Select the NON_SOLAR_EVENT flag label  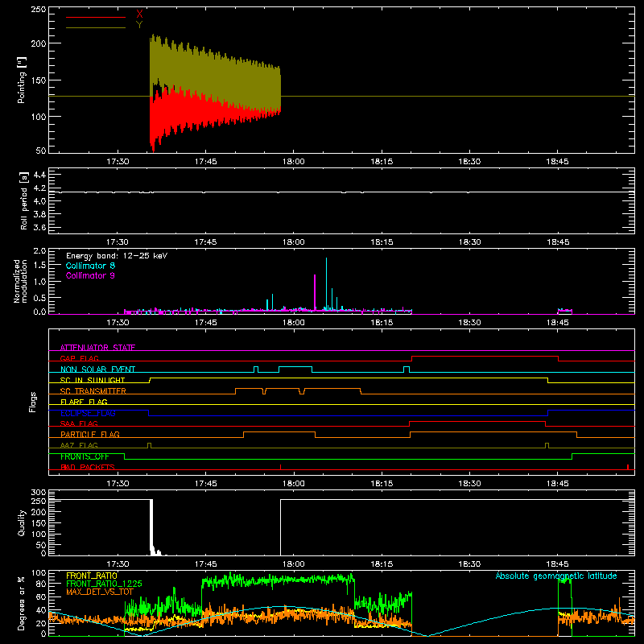coord(97,369)
